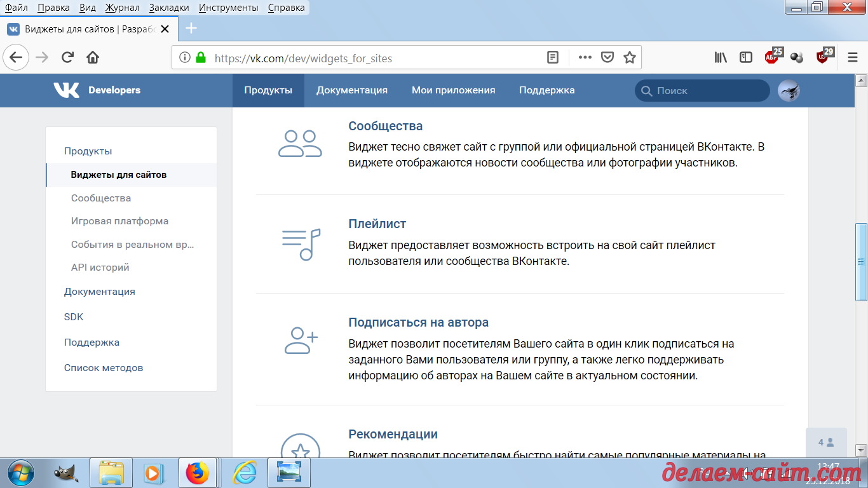Image resolution: width=868 pixels, height=488 pixels.
Task: Open the Подписаться на автора heading link
Action: [x=419, y=322]
